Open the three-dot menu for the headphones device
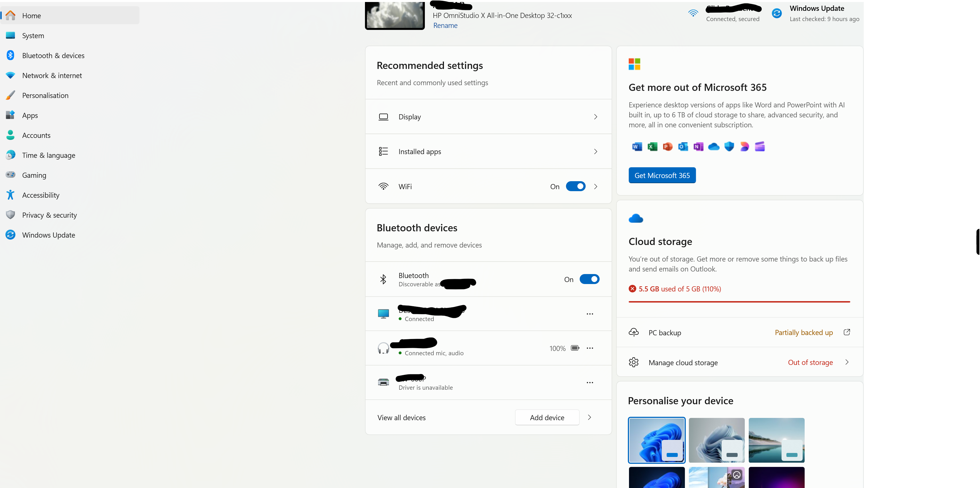 [x=590, y=348]
